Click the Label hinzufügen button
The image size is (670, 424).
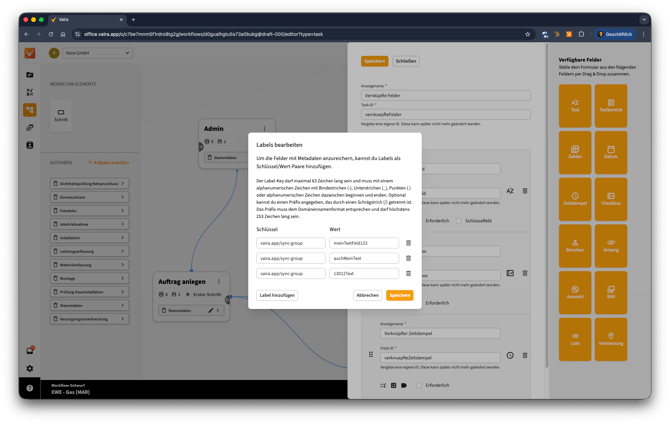tap(277, 296)
